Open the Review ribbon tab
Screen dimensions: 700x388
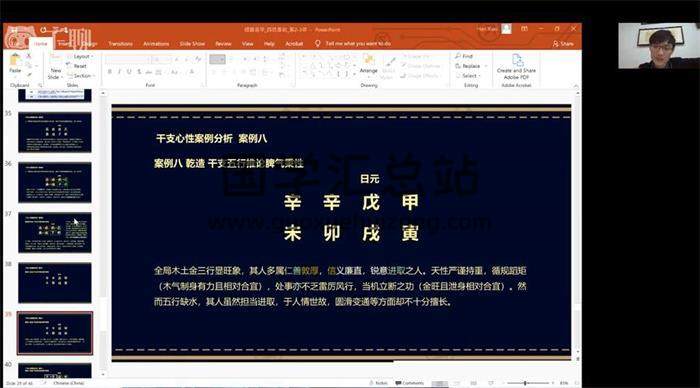click(223, 44)
